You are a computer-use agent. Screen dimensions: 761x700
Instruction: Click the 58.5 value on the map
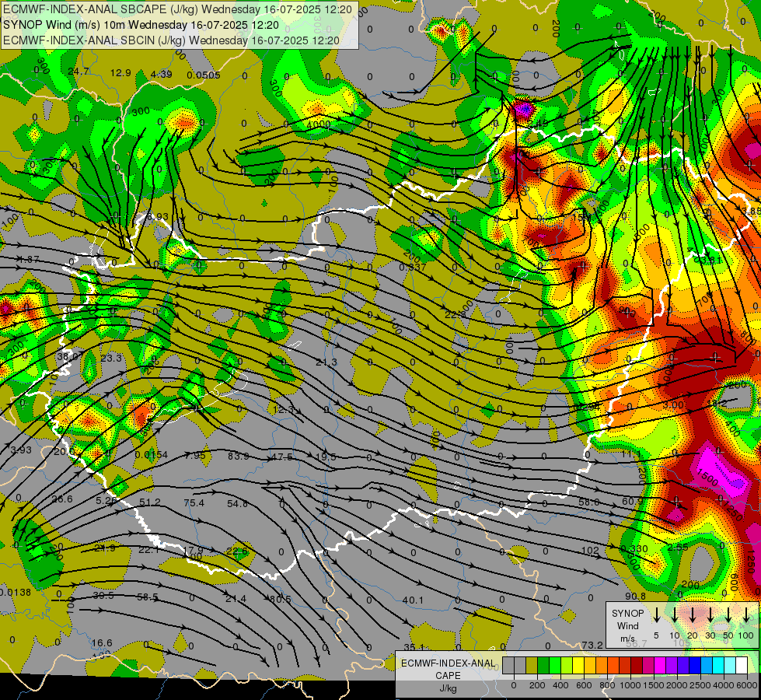[147, 597]
